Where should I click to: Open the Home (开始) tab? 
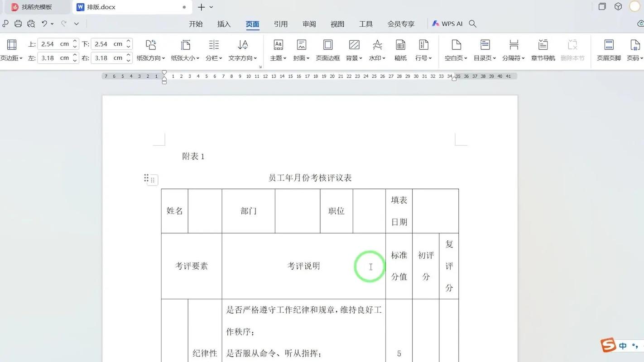click(196, 24)
